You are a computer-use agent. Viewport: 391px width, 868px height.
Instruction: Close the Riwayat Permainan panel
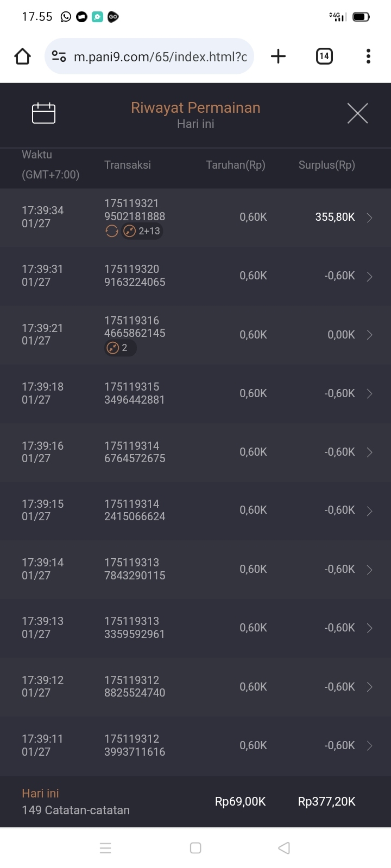click(x=357, y=113)
